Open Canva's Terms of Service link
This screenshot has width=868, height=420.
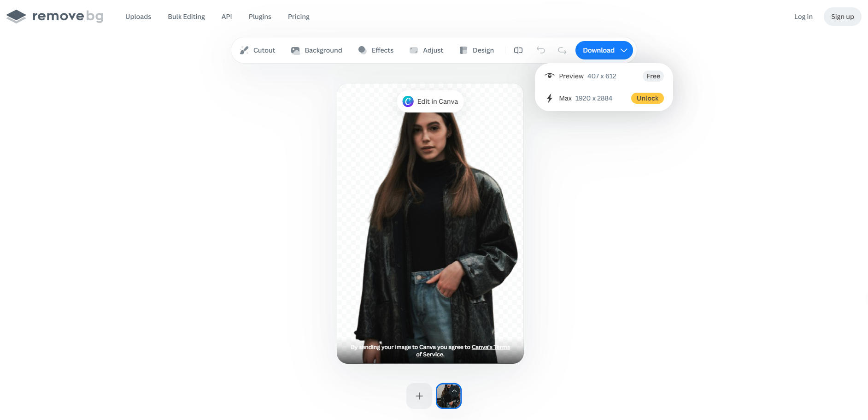point(462,351)
